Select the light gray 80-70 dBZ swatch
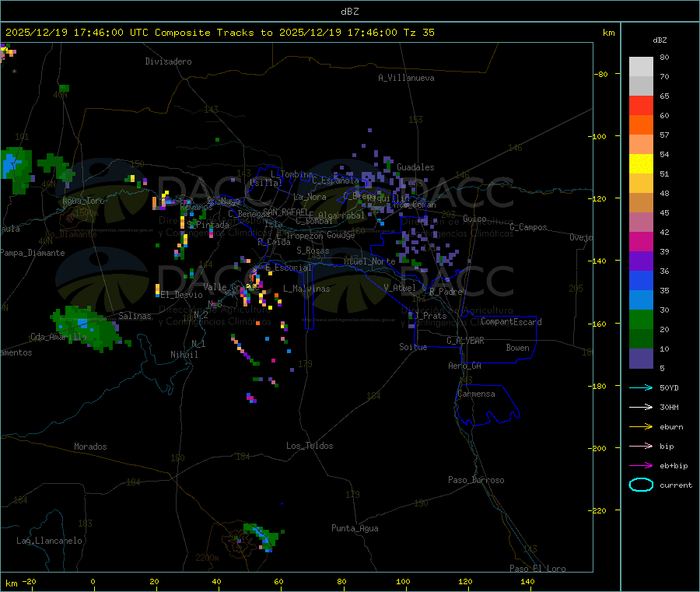Image resolution: width=700 pixels, height=592 pixels. pyautogui.click(x=641, y=67)
